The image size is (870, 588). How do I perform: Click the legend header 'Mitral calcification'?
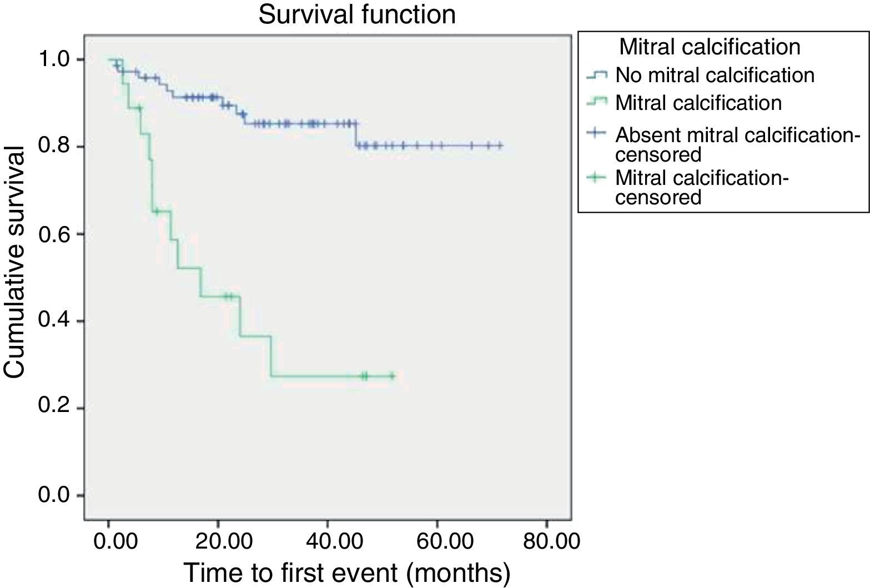click(710, 47)
